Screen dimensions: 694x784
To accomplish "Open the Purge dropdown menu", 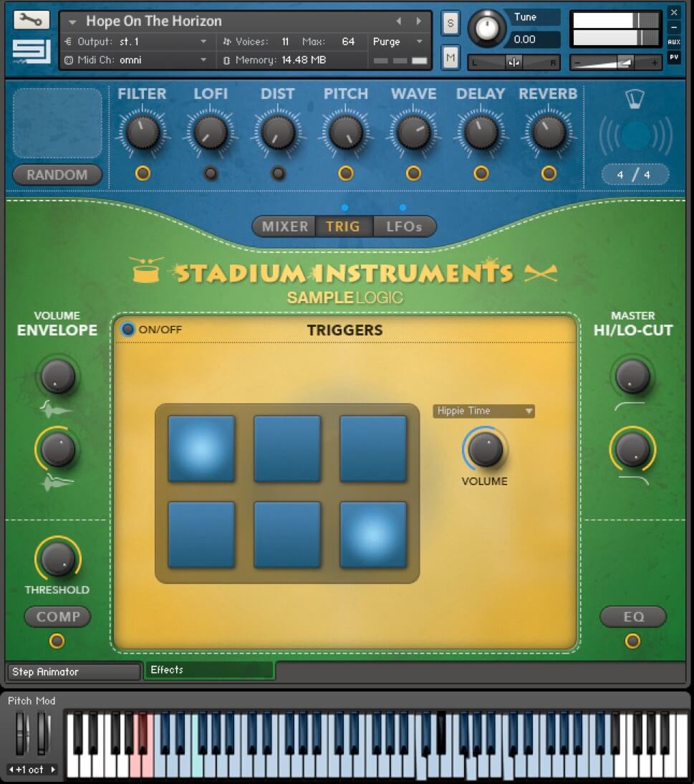I will (x=398, y=42).
